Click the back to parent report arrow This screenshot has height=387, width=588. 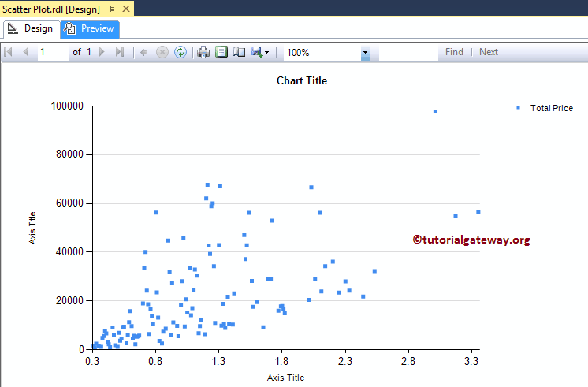pos(143,52)
